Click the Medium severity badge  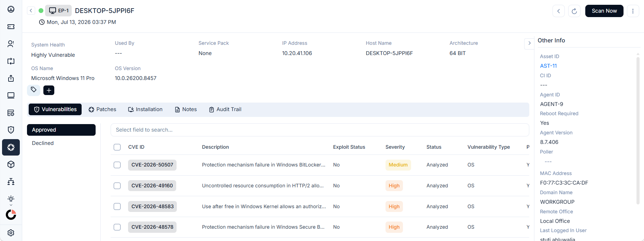click(398, 165)
